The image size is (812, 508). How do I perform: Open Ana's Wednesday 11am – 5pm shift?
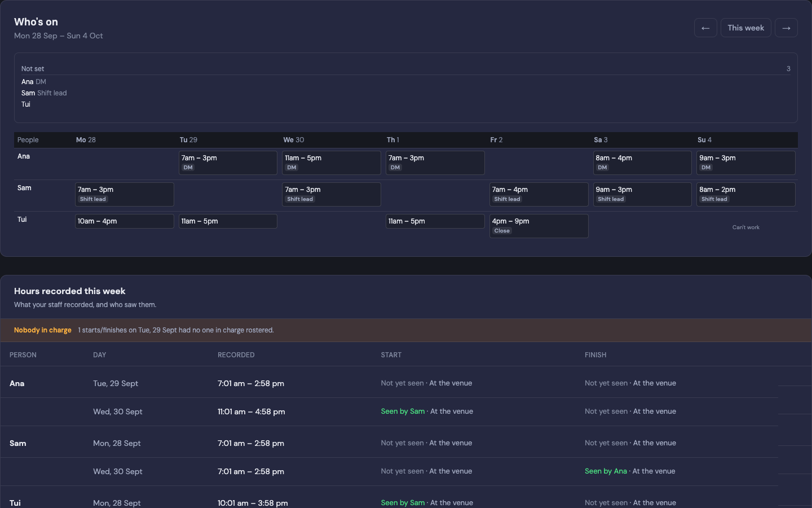332,163
